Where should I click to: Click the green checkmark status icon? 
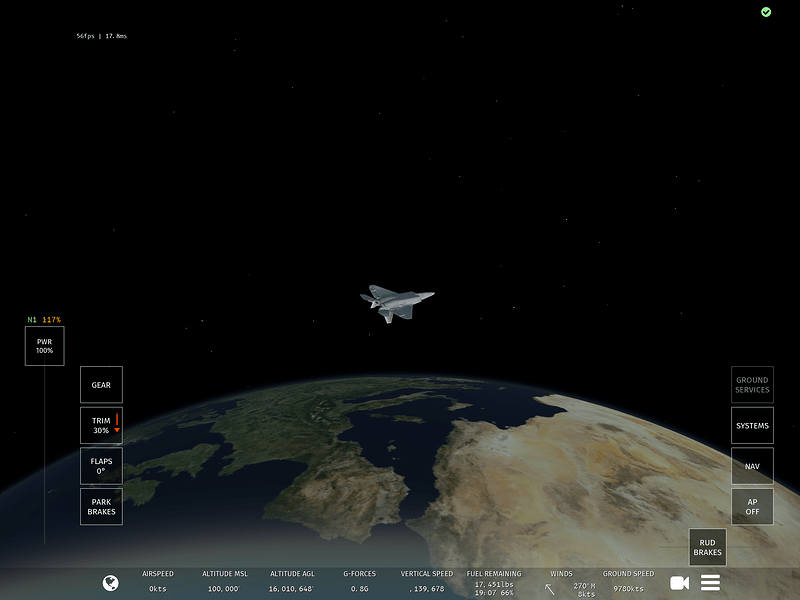pyautogui.click(x=766, y=12)
